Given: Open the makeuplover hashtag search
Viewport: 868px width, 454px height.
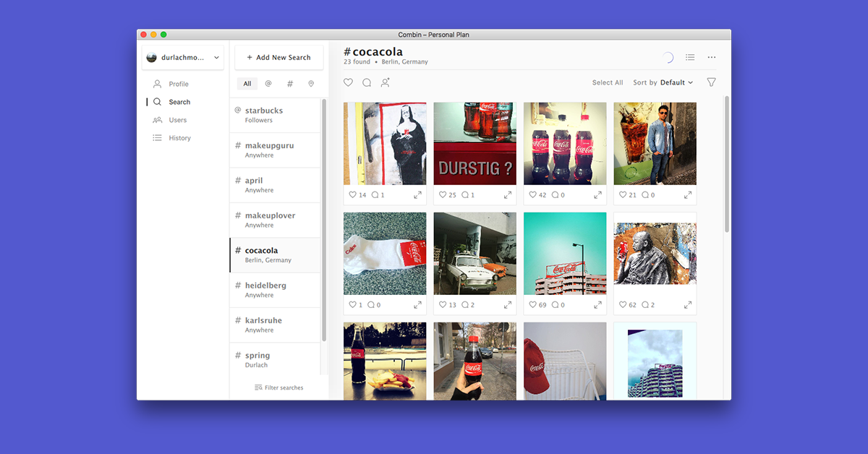Looking at the screenshot, I should pos(275,220).
